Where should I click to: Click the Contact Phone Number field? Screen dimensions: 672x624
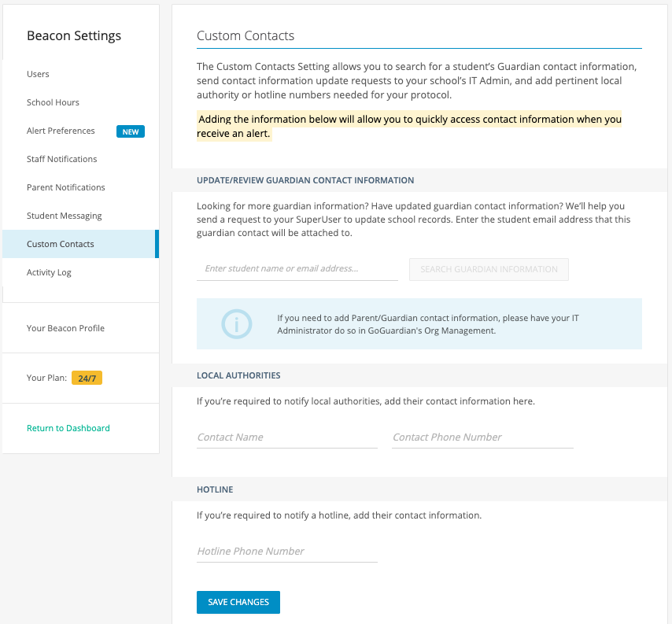point(482,438)
